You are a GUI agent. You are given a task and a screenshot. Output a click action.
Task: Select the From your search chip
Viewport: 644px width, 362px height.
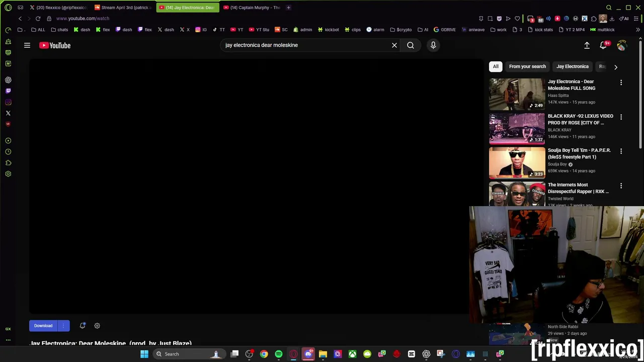click(x=527, y=66)
